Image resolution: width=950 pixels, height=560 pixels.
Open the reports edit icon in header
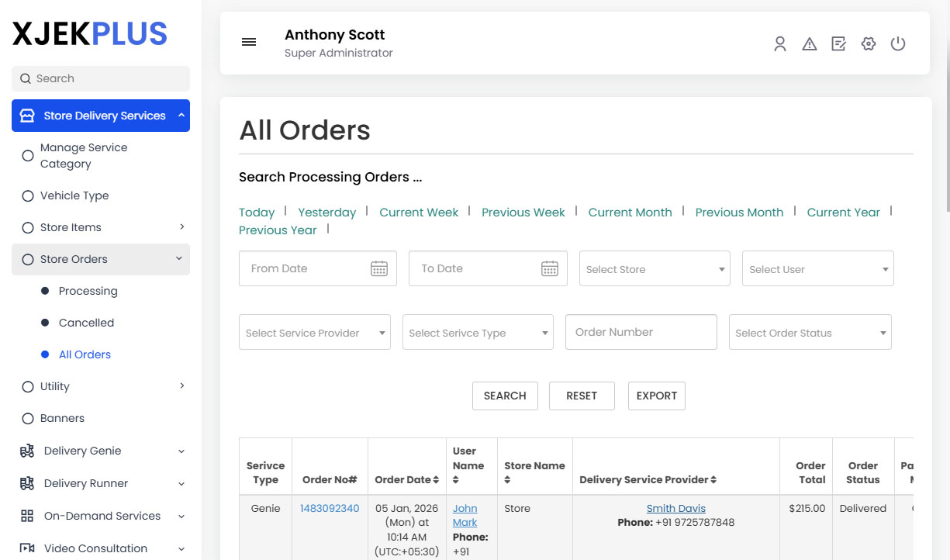tap(838, 44)
